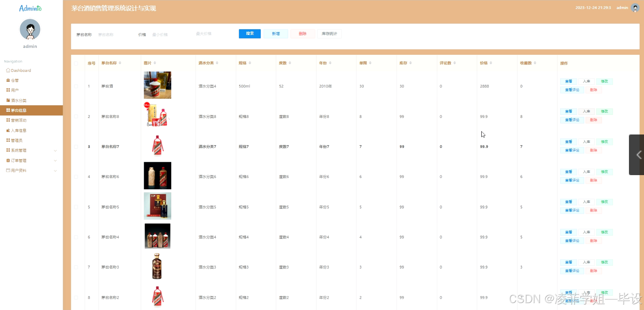The width and height of the screenshot is (644, 310).
Task: Click the 订单管理 clipboard icon
Action: tap(8, 160)
